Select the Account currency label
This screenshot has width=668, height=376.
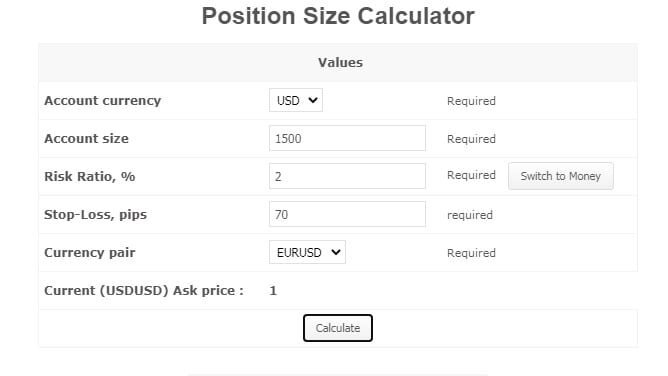[103, 100]
